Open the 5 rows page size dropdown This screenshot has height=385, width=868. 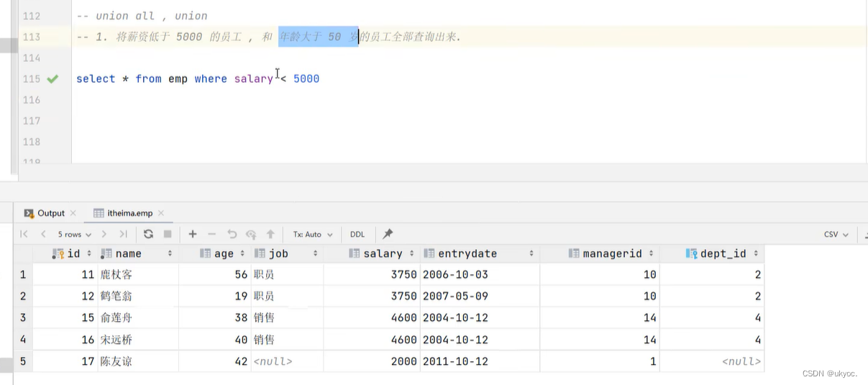(x=75, y=235)
